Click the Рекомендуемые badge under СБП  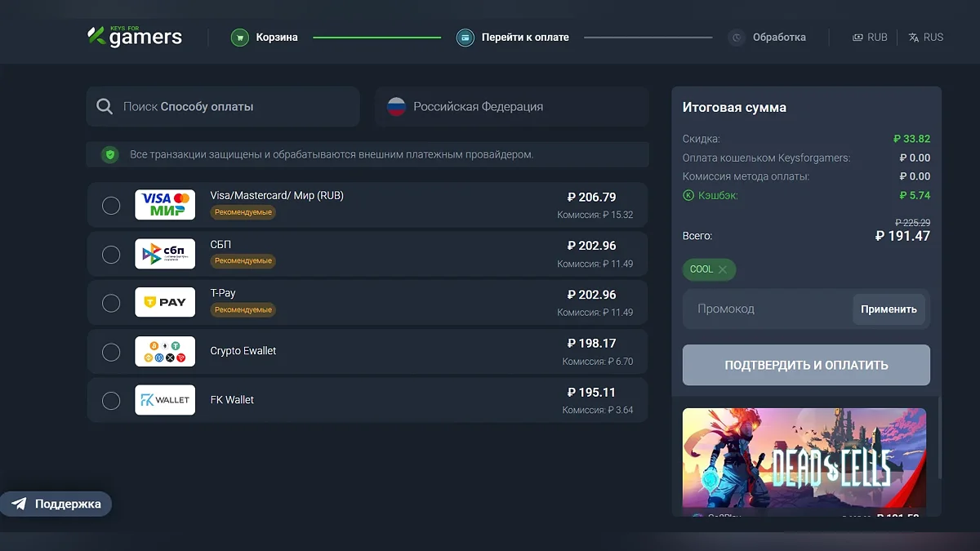click(243, 261)
